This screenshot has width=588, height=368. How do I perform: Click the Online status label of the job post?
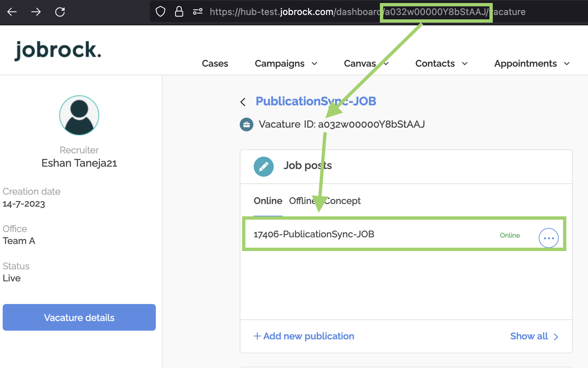tap(510, 235)
